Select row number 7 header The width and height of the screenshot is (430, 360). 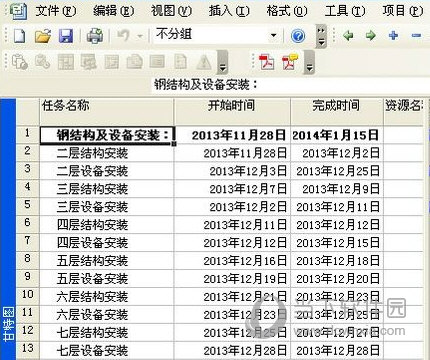point(28,242)
